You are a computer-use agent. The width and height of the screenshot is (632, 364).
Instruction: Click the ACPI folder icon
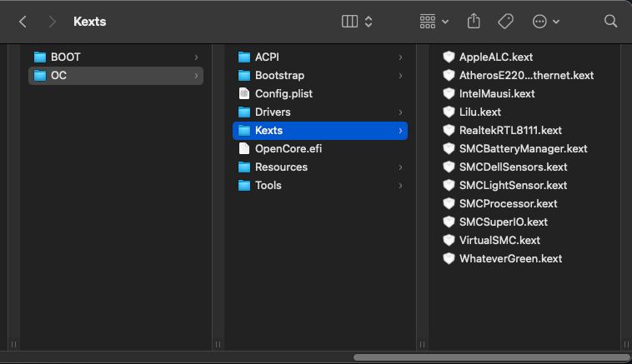tap(243, 57)
